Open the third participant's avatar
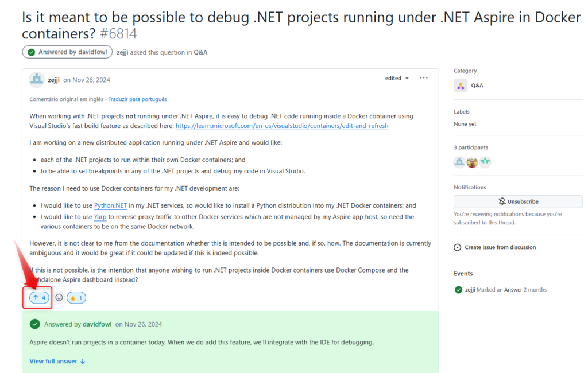The image size is (588, 373). (485, 162)
